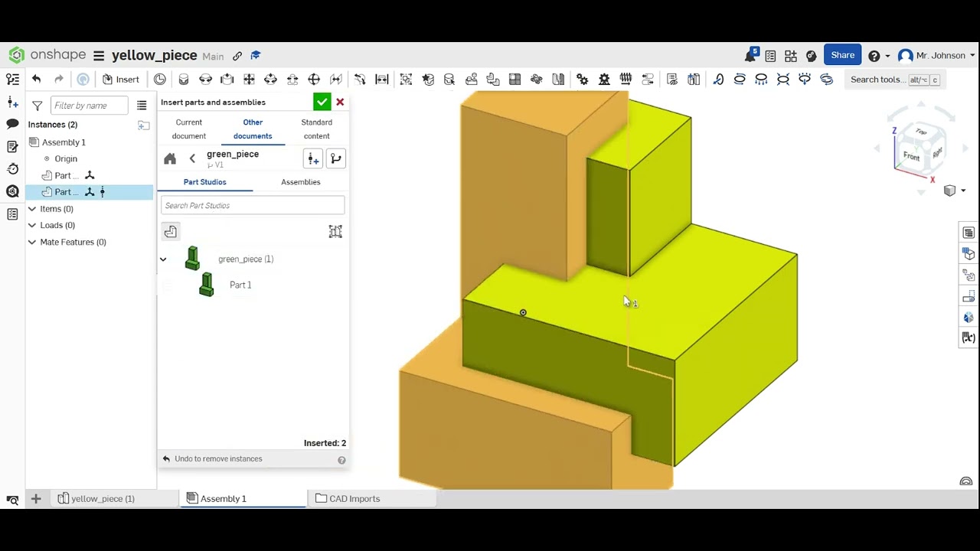This screenshot has height=551, width=980.
Task: Select the Parallel mate tool
Action: [336, 79]
